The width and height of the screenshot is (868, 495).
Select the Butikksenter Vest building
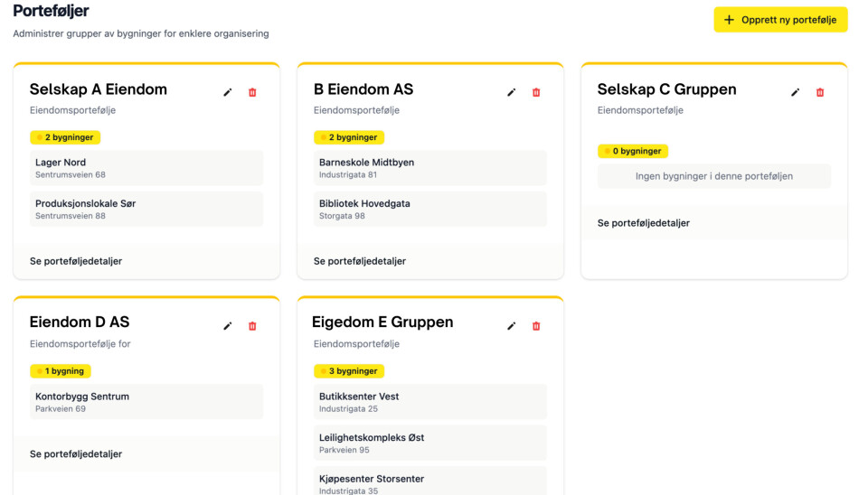tap(430, 402)
